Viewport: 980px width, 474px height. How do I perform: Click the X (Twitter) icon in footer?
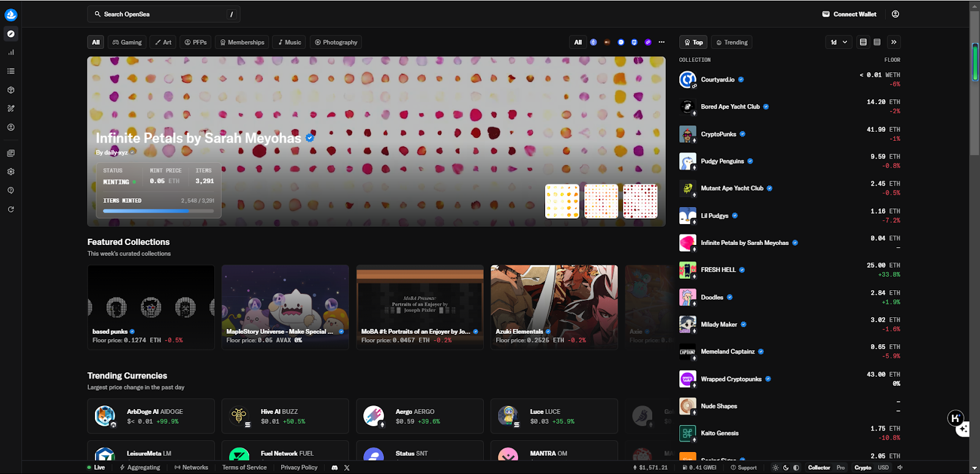click(347, 467)
